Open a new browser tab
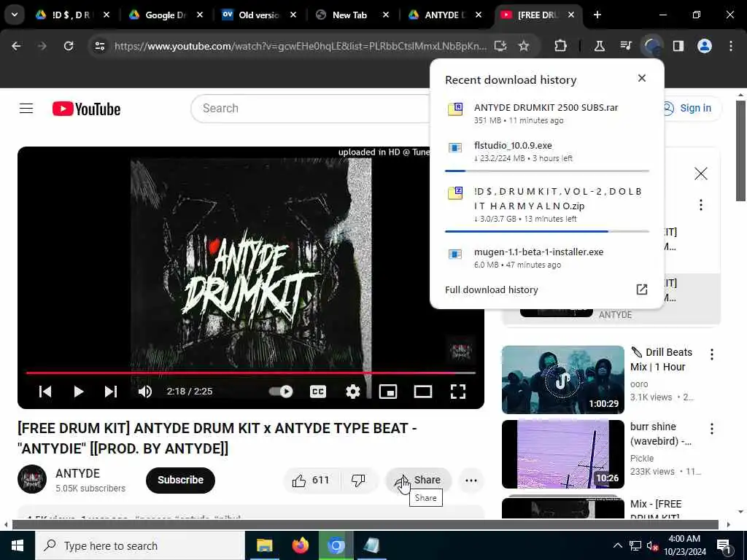 597,15
